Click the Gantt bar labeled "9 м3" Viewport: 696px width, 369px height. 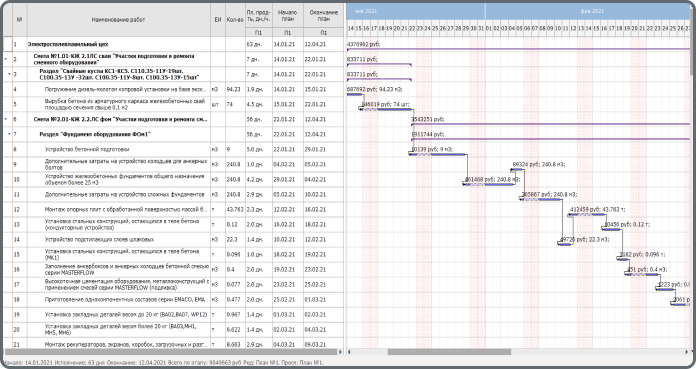(438, 155)
